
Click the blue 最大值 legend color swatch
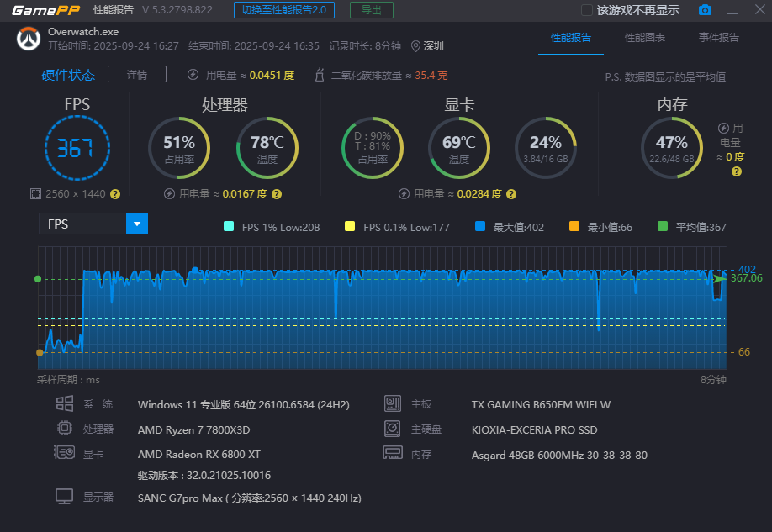(480, 227)
